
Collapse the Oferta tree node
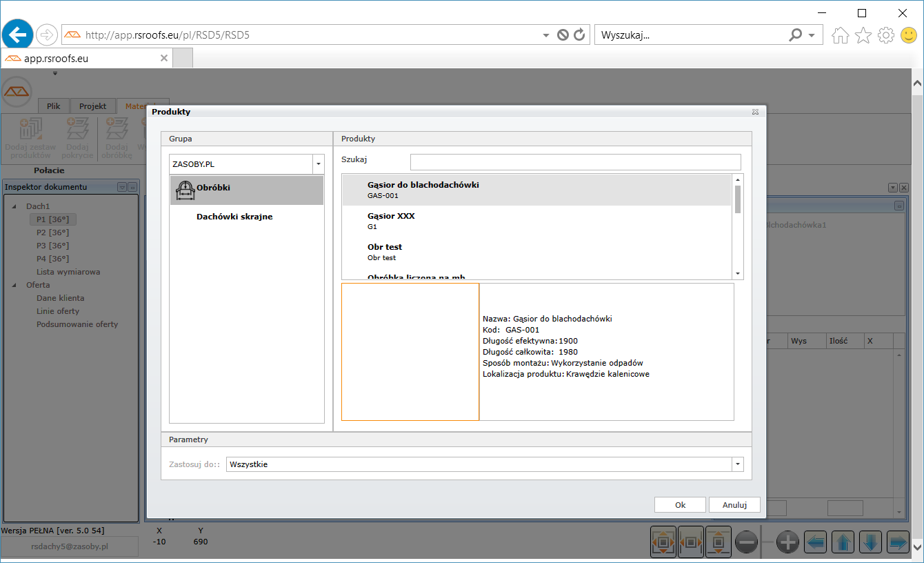tap(14, 285)
